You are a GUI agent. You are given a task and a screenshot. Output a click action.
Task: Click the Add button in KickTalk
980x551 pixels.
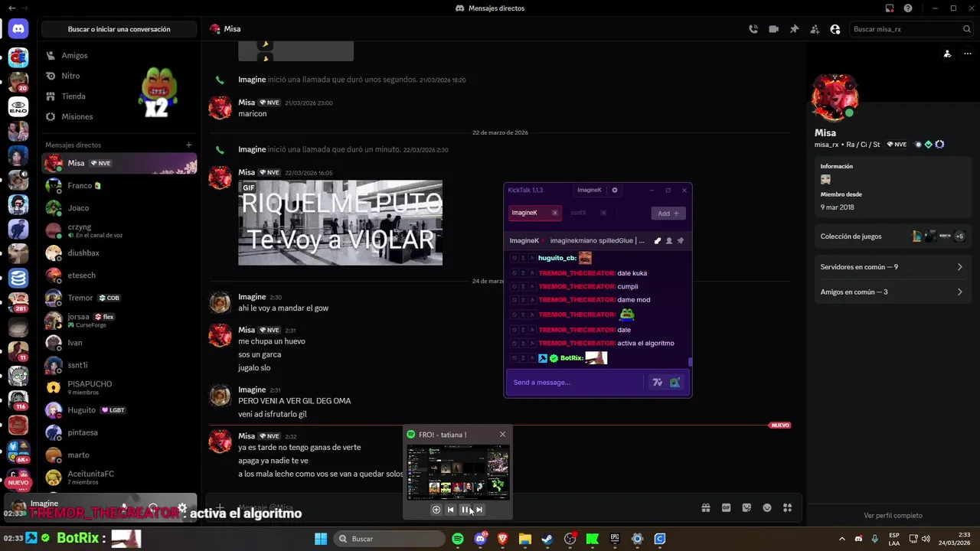(668, 214)
